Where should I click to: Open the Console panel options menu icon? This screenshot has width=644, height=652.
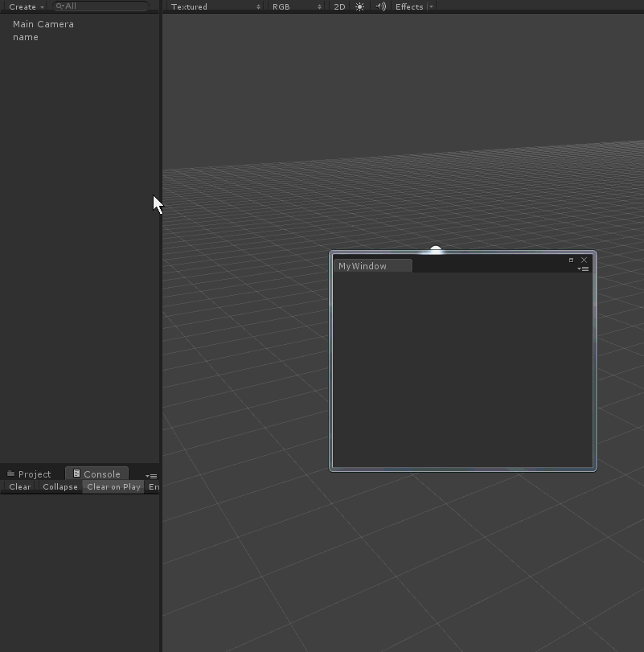click(150, 474)
